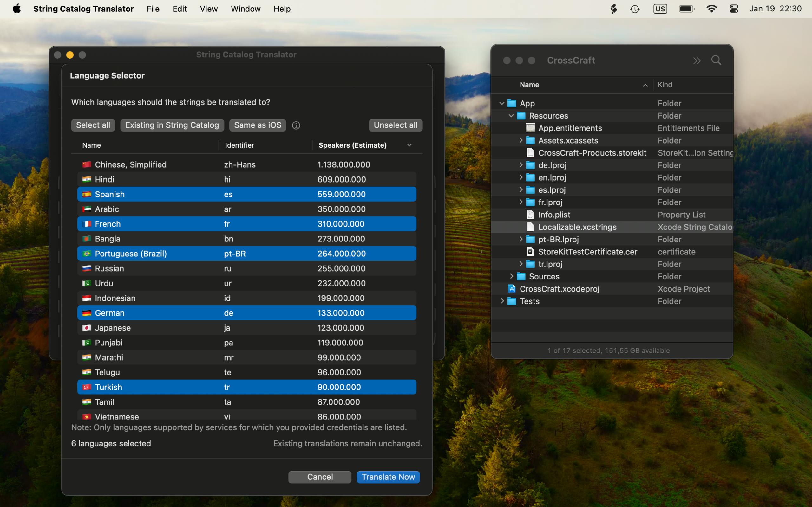Viewport: 812px width, 507px height.
Task: Click the Existing in String Catalog button
Action: [x=172, y=125]
